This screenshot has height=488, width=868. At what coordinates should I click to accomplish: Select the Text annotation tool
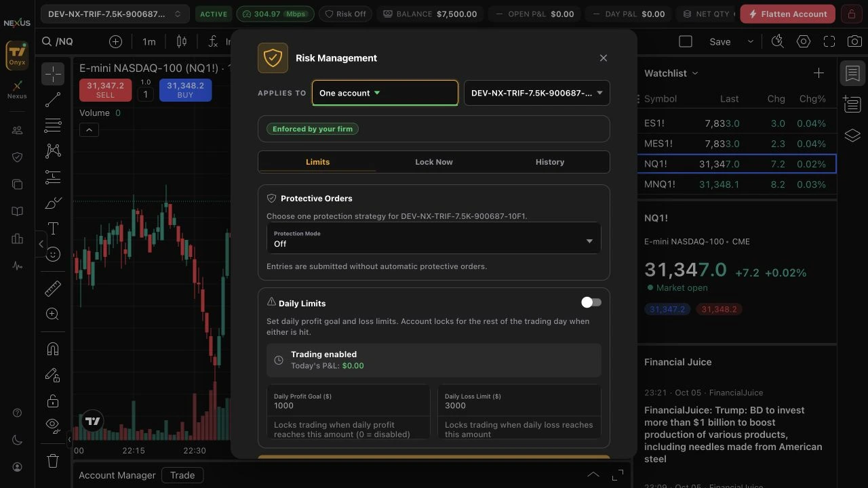pyautogui.click(x=53, y=228)
